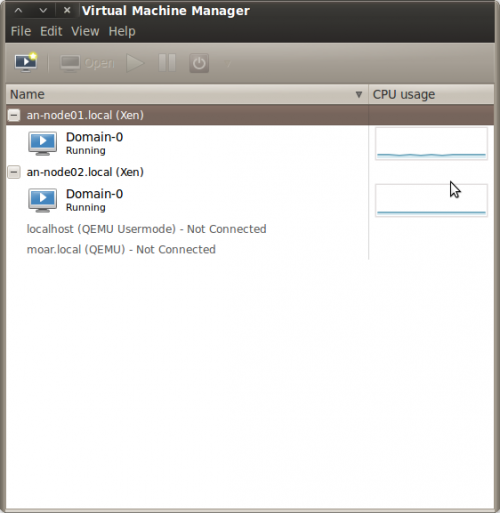Click the create new virtual machine icon
500x513 pixels.
[x=26, y=63]
